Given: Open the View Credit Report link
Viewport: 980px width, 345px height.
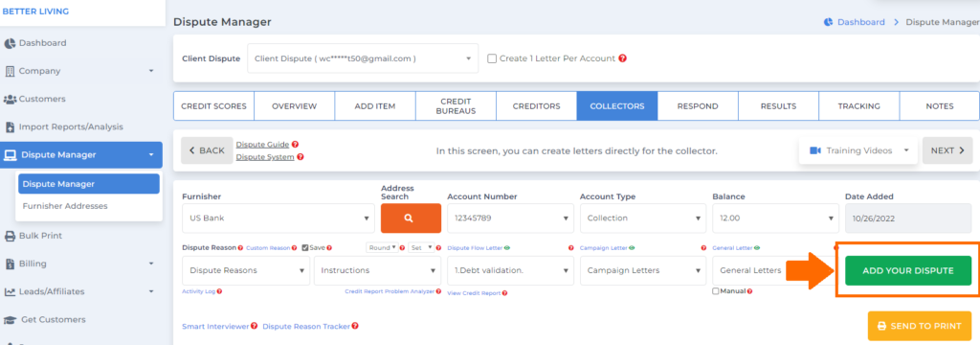Looking at the screenshot, I should click(474, 292).
